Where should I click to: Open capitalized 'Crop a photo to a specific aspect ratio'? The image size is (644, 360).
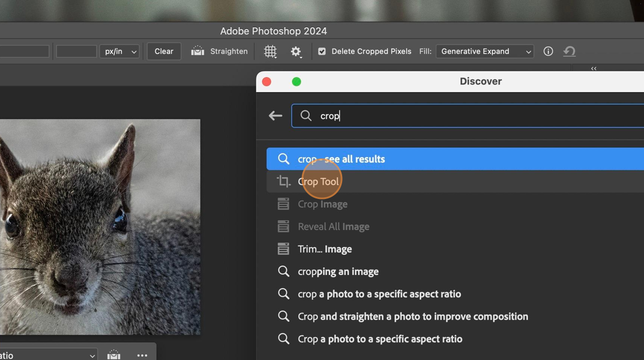455,339
